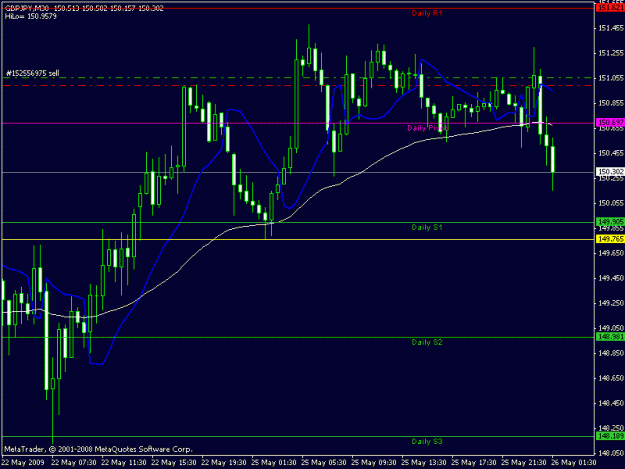Screen dimensions: 625x469
Task: Click the GBPJPY,M30 chart title text
Action: [27, 8]
